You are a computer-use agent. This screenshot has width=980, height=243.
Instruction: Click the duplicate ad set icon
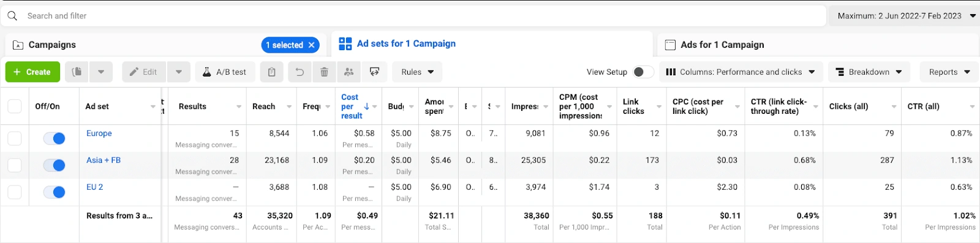(77, 72)
